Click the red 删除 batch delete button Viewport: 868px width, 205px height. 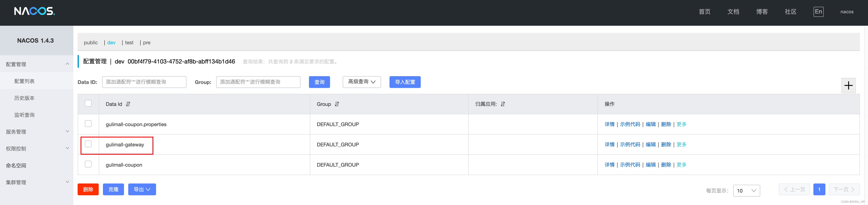[x=88, y=189]
